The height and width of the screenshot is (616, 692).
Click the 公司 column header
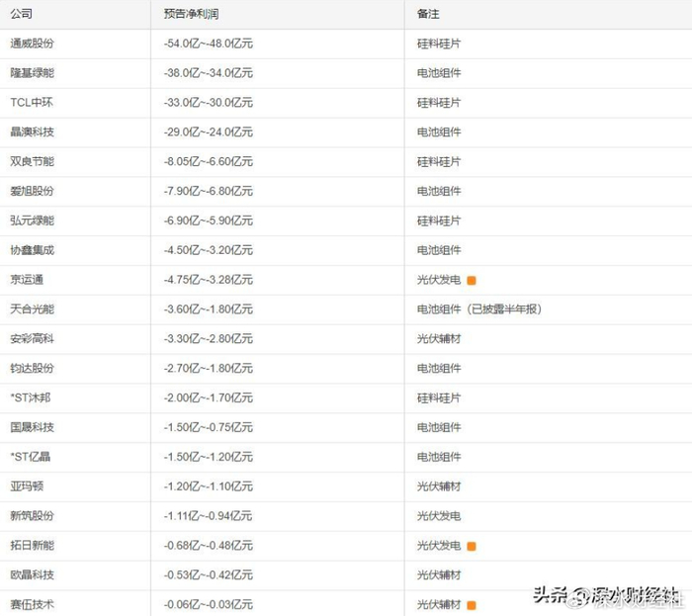tap(21, 14)
